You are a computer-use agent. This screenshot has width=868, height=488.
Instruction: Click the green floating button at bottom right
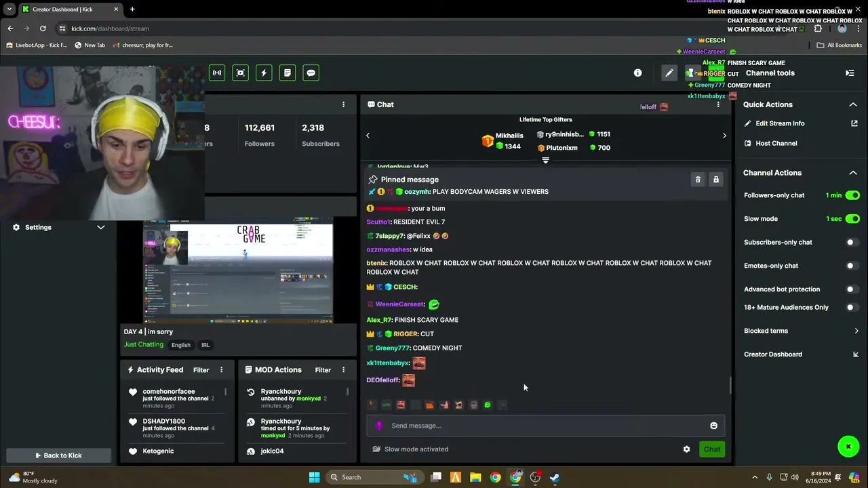pos(848,446)
